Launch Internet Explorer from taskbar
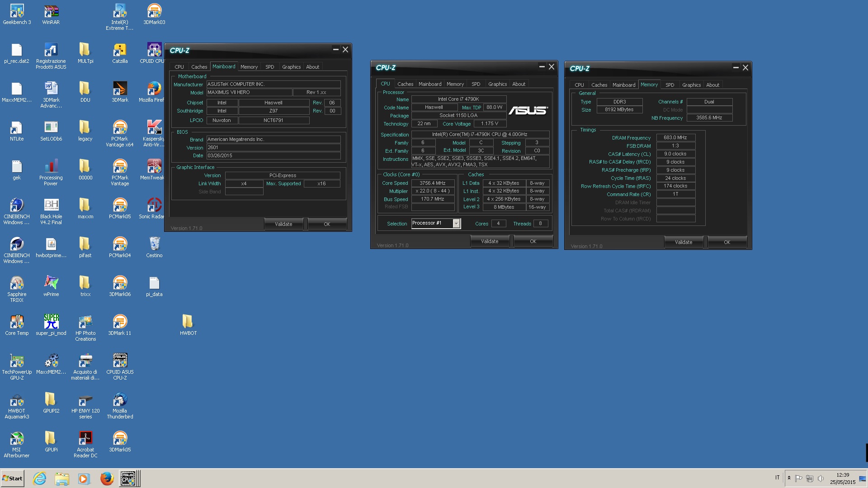The height and width of the screenshot is (488, 868). coord(40,478)
